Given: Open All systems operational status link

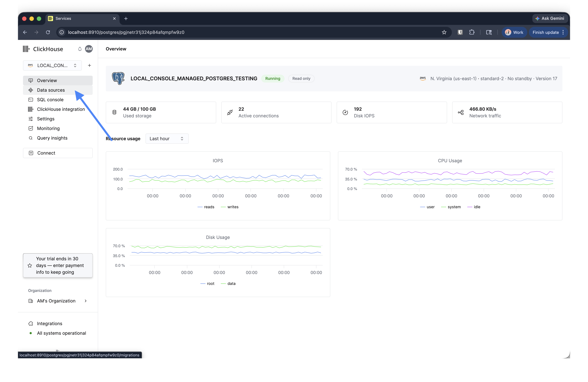Looking at the screenshot, I should [x=62, y=333].
